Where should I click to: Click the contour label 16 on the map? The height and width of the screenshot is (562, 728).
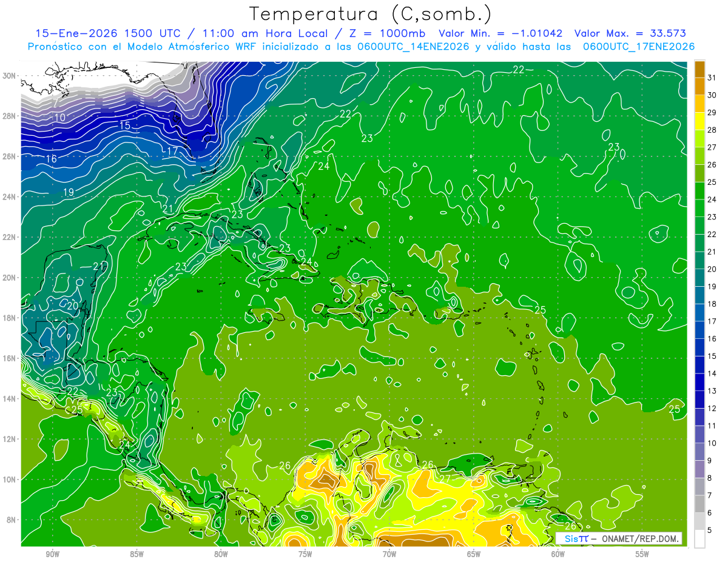52,159
